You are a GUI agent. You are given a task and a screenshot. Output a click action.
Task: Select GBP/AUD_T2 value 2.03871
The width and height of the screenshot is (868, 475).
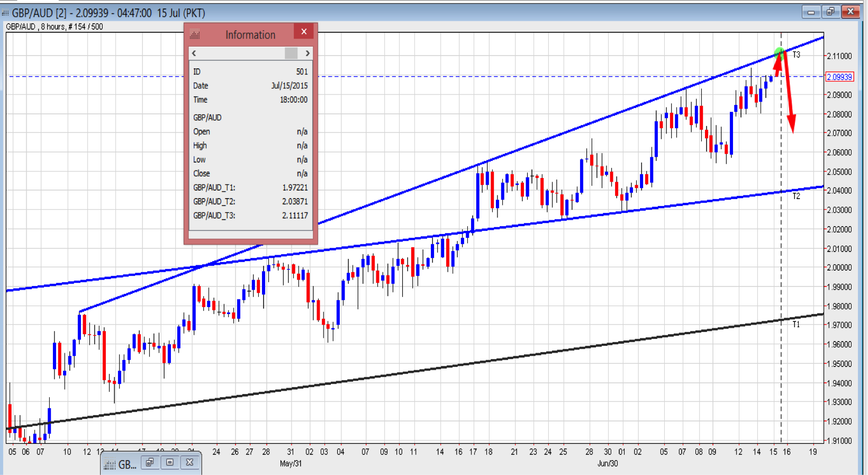coord(295,202)
